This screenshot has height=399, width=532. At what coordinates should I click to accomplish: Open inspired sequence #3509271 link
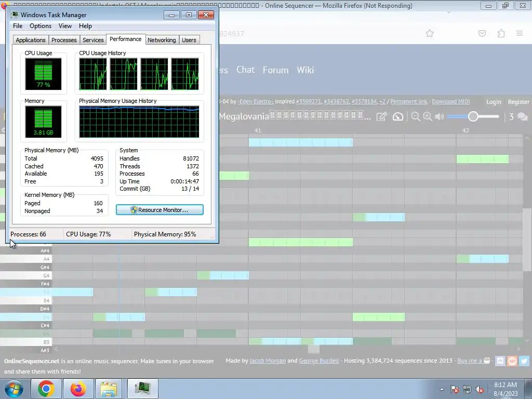pyautogui.click(x=308, y=101)
